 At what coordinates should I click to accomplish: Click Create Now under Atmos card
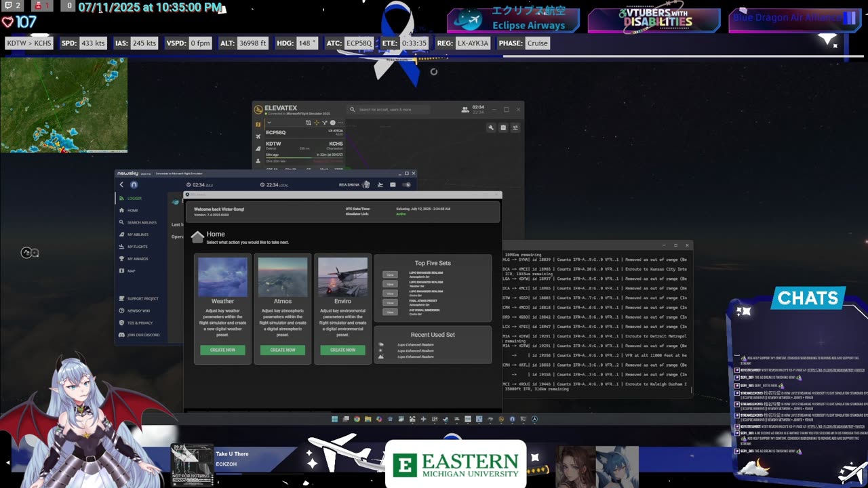283,350
